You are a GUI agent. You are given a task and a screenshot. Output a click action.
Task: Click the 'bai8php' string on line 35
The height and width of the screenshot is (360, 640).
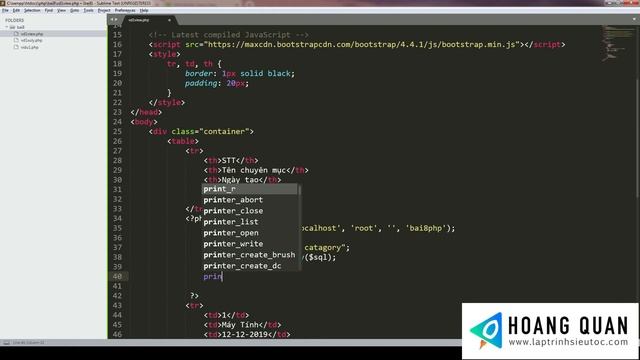426,228
